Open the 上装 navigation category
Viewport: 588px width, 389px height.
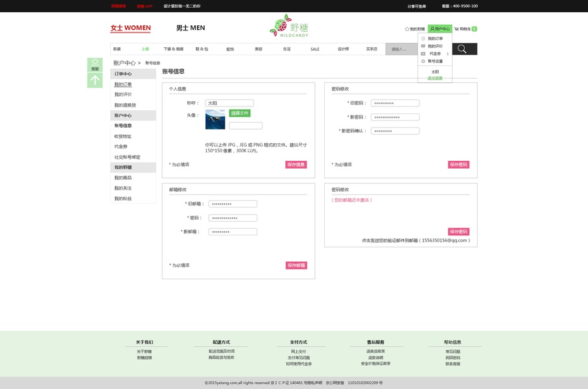[145, 49]
